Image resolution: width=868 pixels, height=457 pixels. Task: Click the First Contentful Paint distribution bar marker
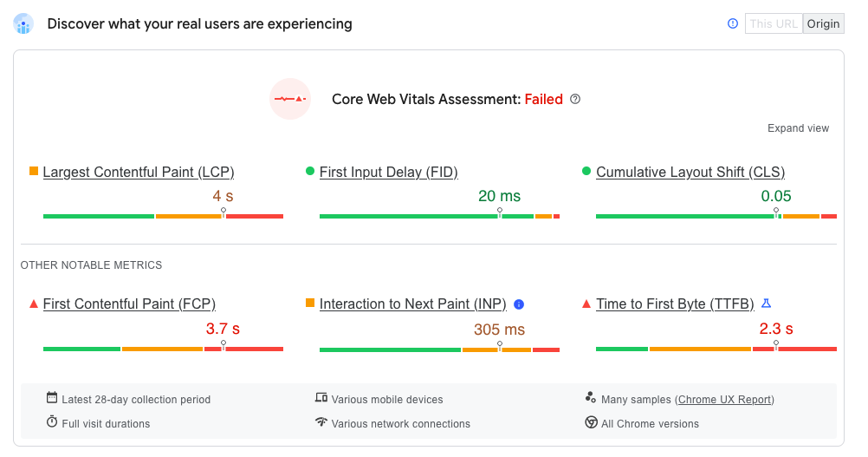pyautogui.click(x=223, y=345)
